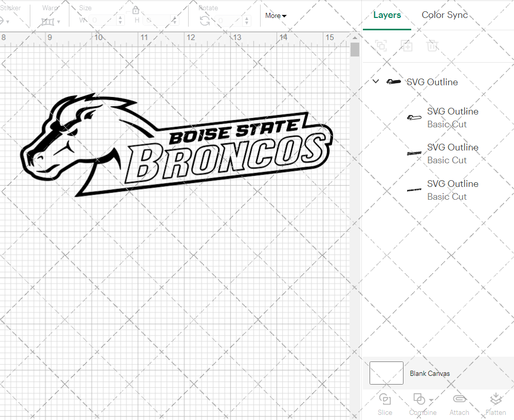Click the canvas vertical scrollbar

coord(354,49)
